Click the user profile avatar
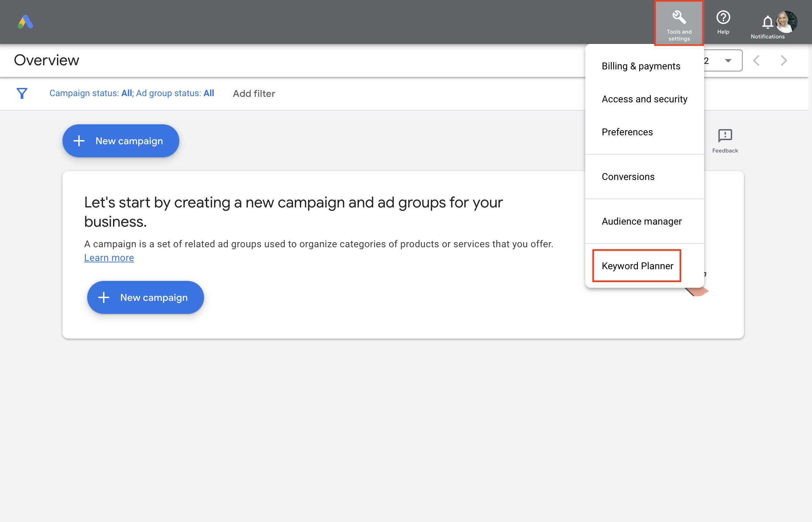The width and height of the screenshot is (812, 522). [x=787, y=21]
